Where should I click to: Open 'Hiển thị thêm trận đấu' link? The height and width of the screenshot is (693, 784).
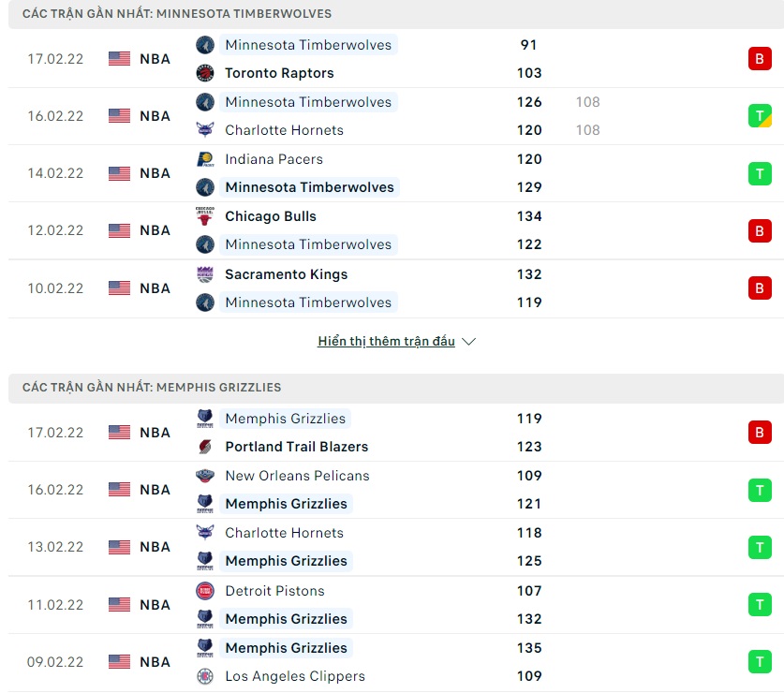click(386, 342)
